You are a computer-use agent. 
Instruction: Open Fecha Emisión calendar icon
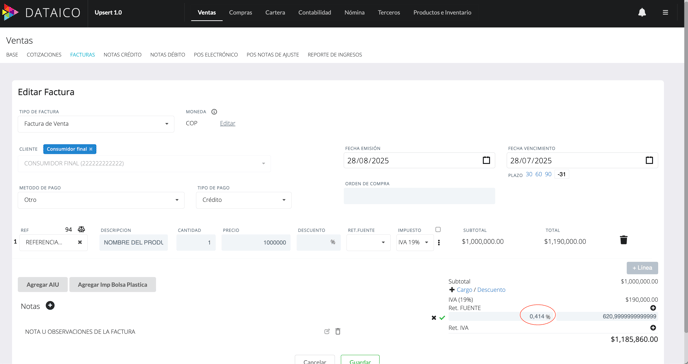coord(486,160)
